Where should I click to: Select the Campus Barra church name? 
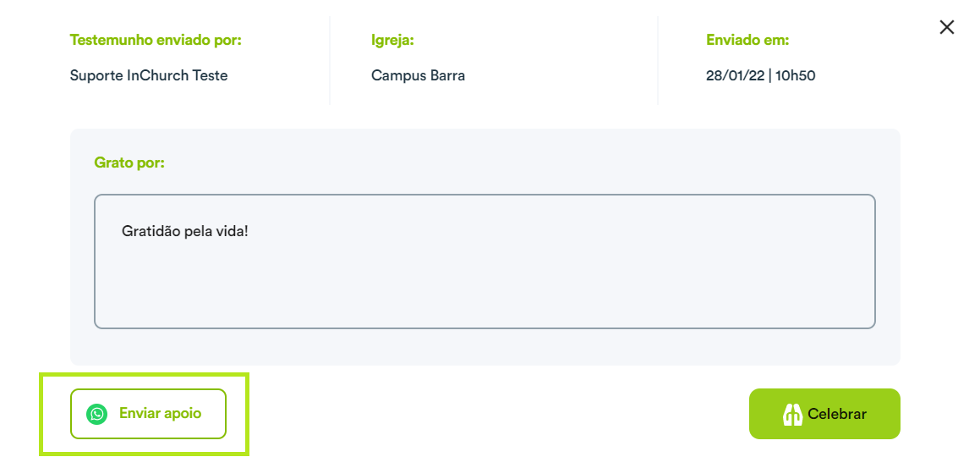(x=418, y=75)
